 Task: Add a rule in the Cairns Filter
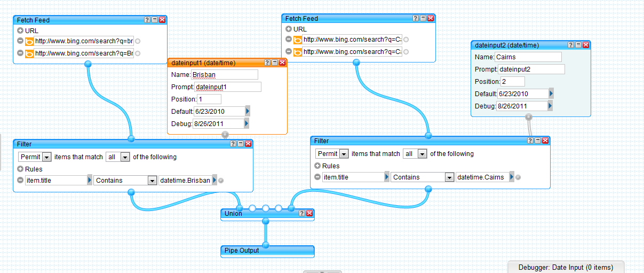point(317,166)
